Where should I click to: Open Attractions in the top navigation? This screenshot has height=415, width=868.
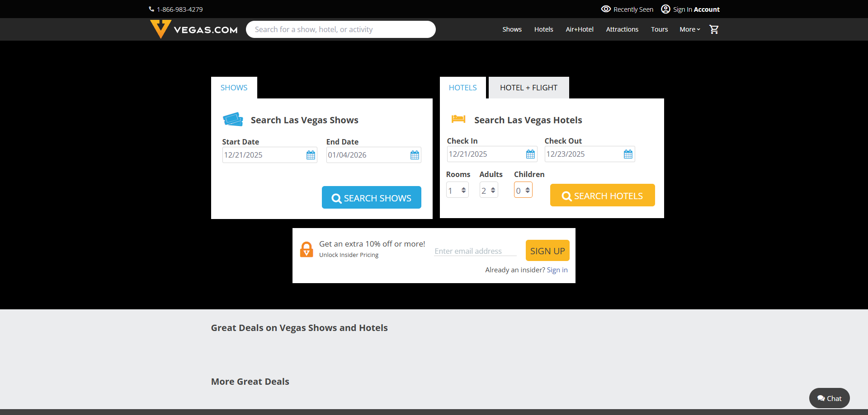622,29
